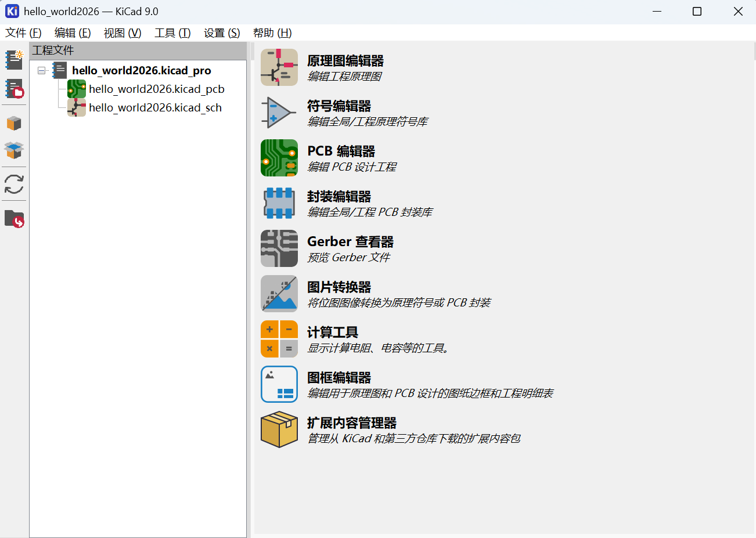Open the Calculator Tools icon (计算工具)

pos(279,339)
